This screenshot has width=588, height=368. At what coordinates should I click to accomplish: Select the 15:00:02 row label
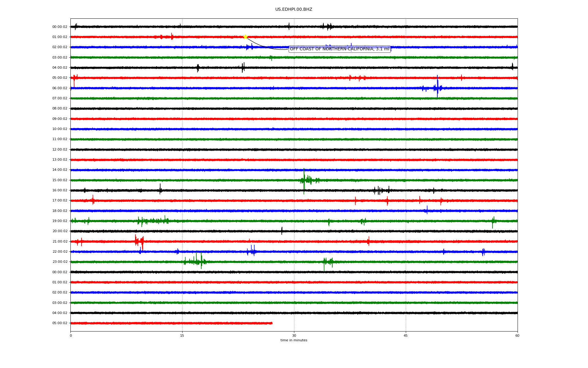(60, 180)
